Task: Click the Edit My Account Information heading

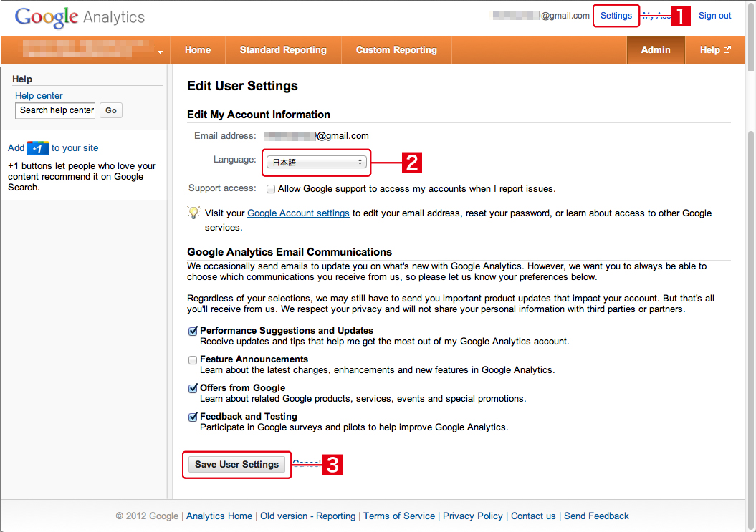Action: coord(259,115)
